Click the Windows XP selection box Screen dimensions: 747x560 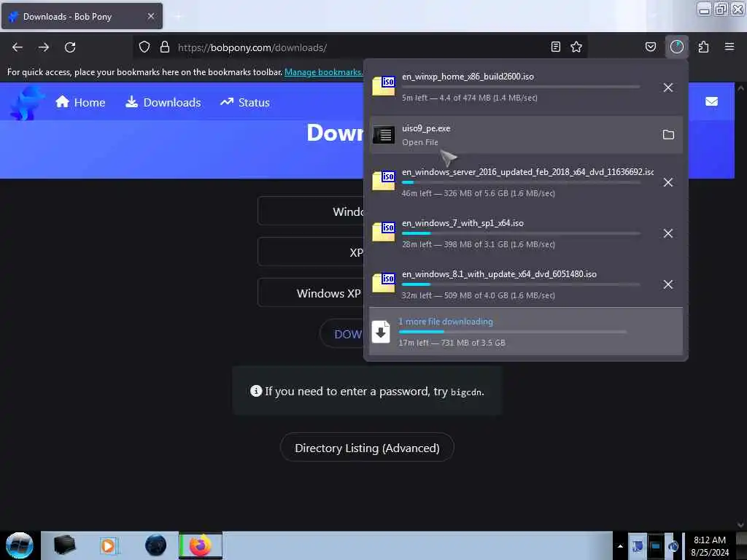[311, 293]
